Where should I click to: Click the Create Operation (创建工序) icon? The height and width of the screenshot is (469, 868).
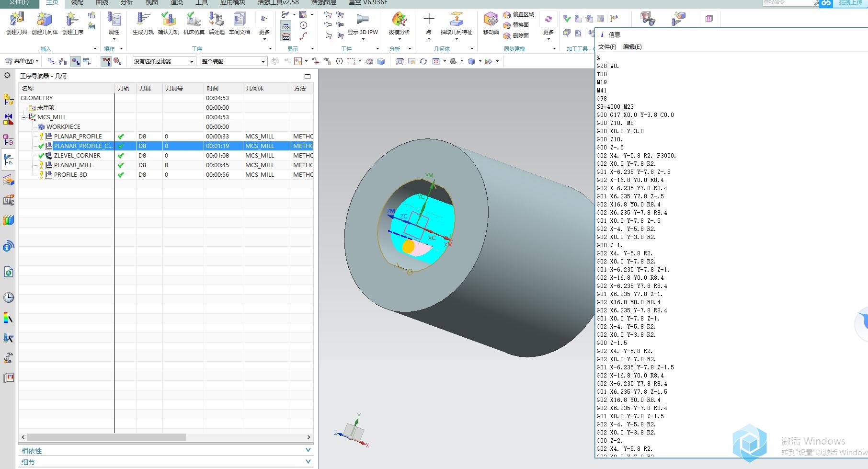(73, 23)
